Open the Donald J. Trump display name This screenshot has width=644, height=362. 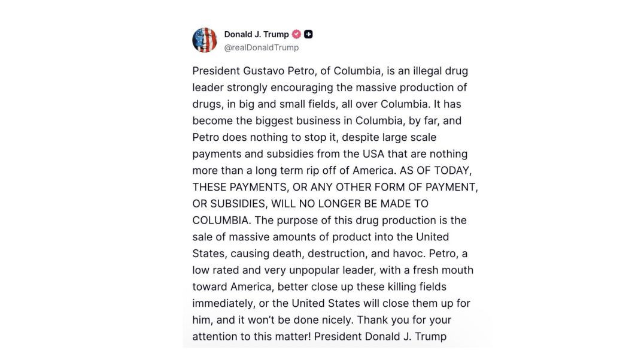256,34
